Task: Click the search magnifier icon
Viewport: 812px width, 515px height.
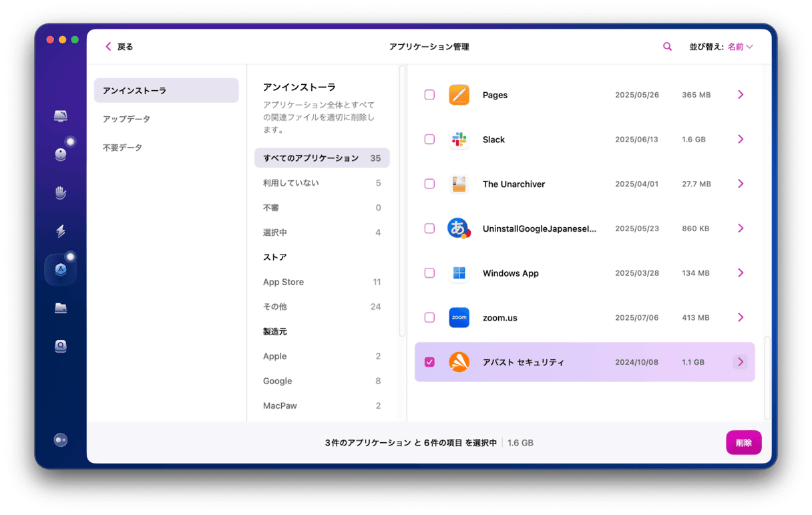Action: pos(667,47)
